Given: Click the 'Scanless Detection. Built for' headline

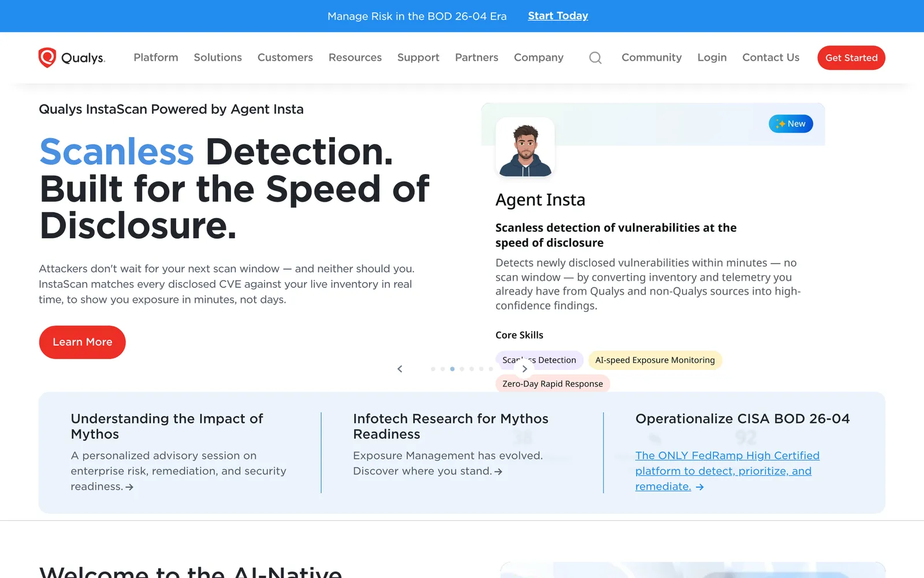Looking at the screenshot, I should click(x=234, y=188).
